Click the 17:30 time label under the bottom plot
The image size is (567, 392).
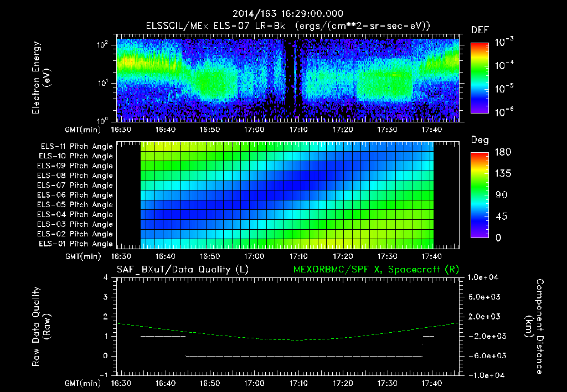[387, 383]
